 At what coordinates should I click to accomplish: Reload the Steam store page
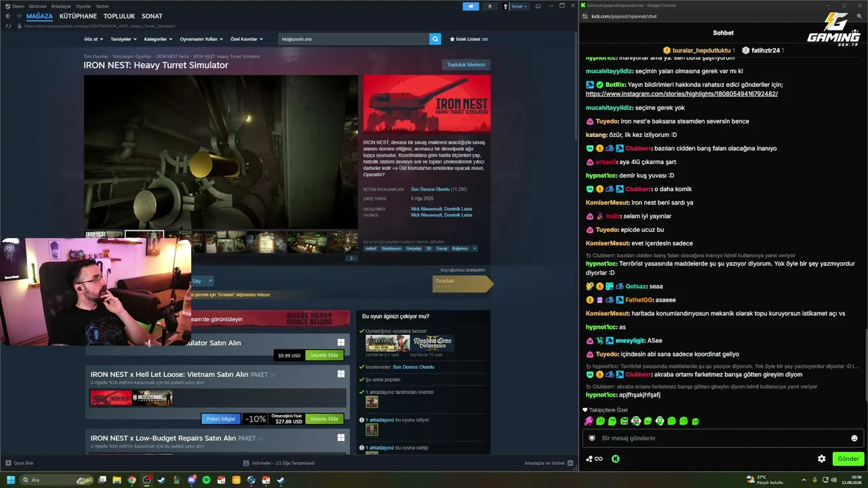[x=8, y=26]
